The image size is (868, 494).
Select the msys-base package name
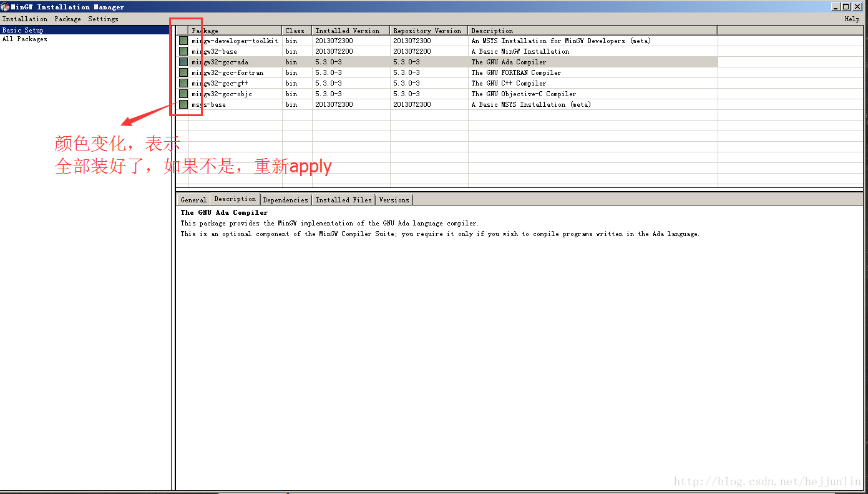coord(208,104)
